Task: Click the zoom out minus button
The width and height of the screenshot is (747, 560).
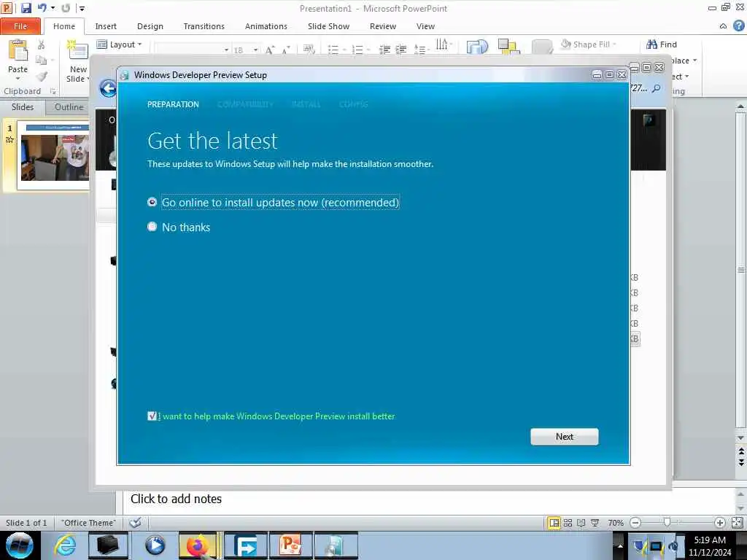Action: 635,523
